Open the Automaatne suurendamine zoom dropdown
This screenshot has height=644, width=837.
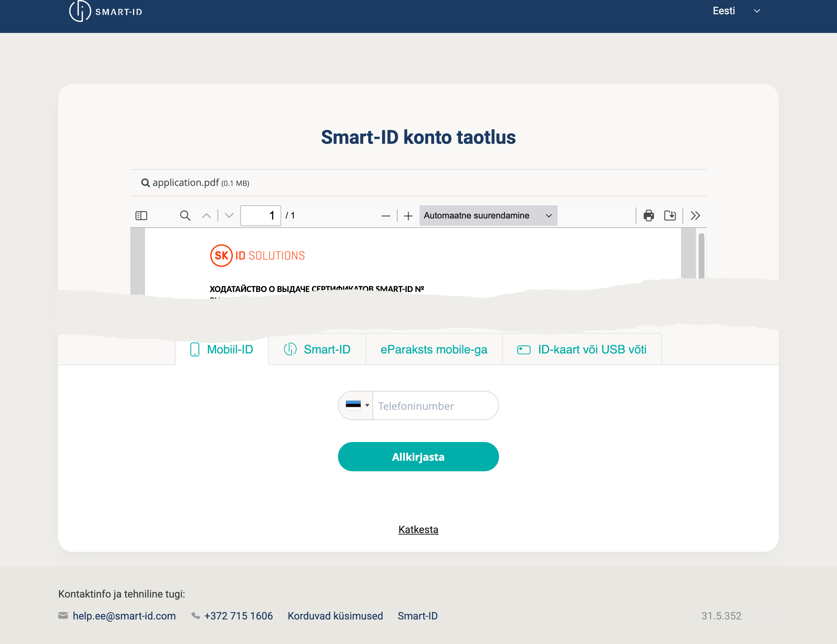tap(488, 216)
